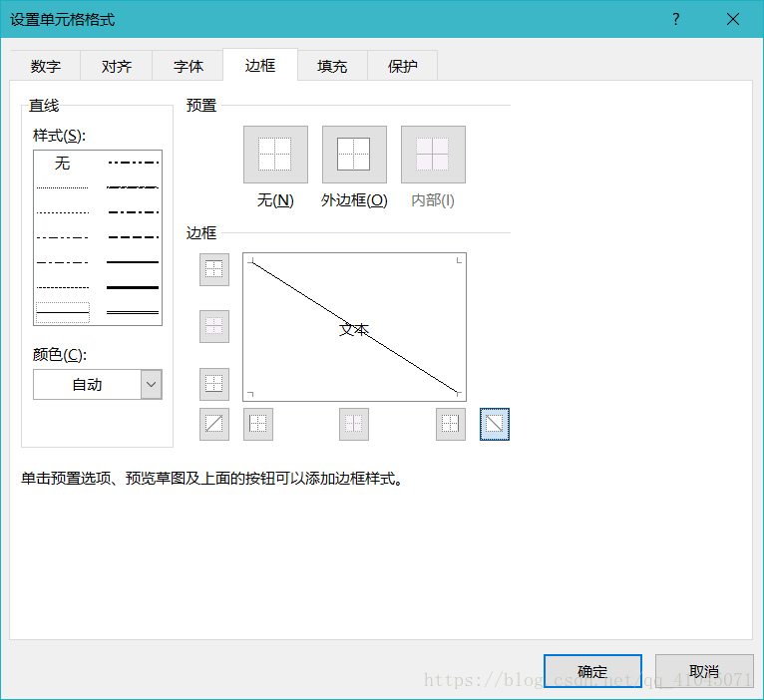Apply the 无(N) no-border preset
Image resolution: width=764 pixels, height=700 pixels.
click(x=275, y=155)
